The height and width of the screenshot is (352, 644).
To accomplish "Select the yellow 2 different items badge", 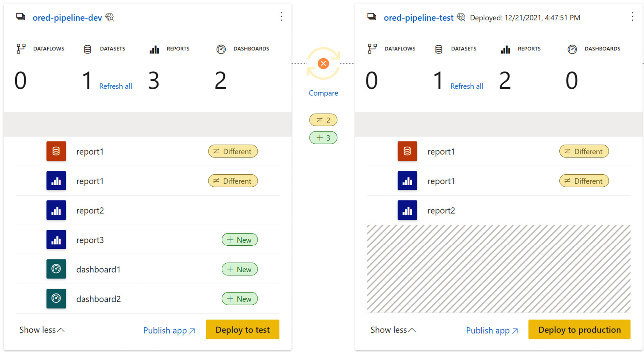I will point(323,120).
